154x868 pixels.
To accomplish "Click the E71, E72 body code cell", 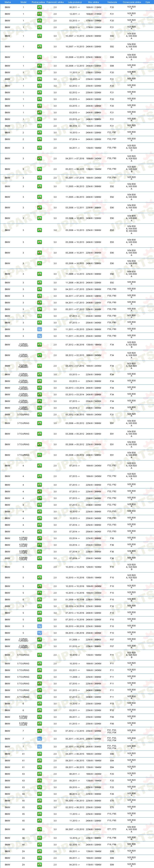I will 112,829.
